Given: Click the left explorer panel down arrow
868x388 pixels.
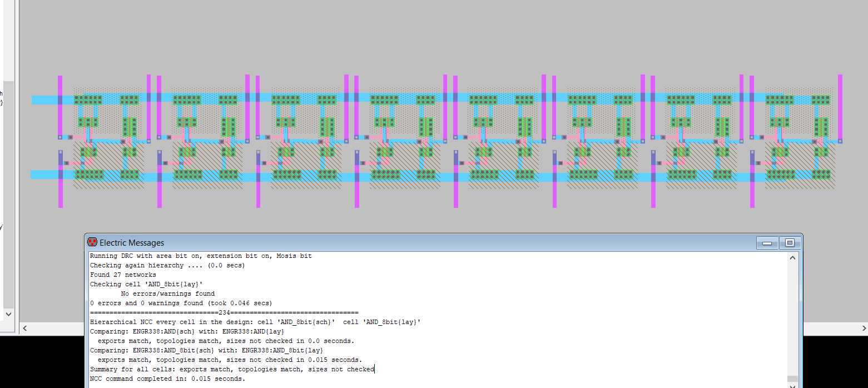Looking at the screenshot, I should click(8, 314).
